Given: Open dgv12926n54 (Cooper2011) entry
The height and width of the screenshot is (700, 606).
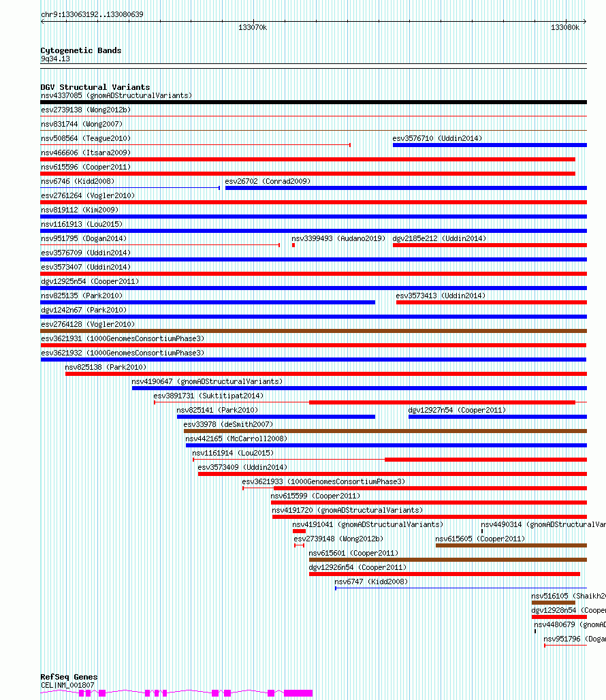Looking at the screenshot, I should (x=358, y=567).
